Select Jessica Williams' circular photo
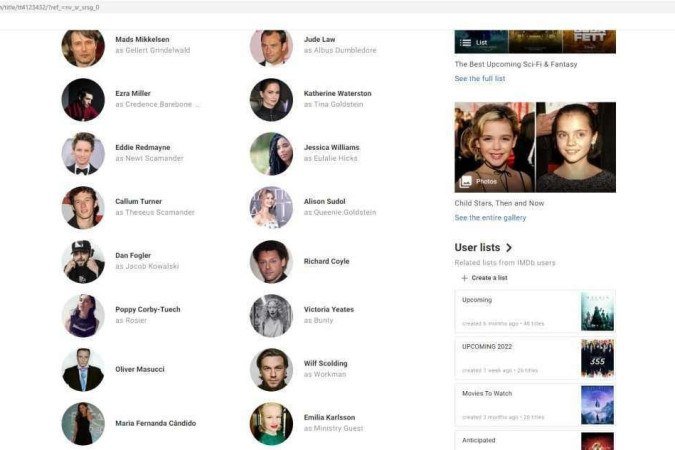The height and width of the screenshot is (450, 675). pyautogui.click(x=271, y=153)
